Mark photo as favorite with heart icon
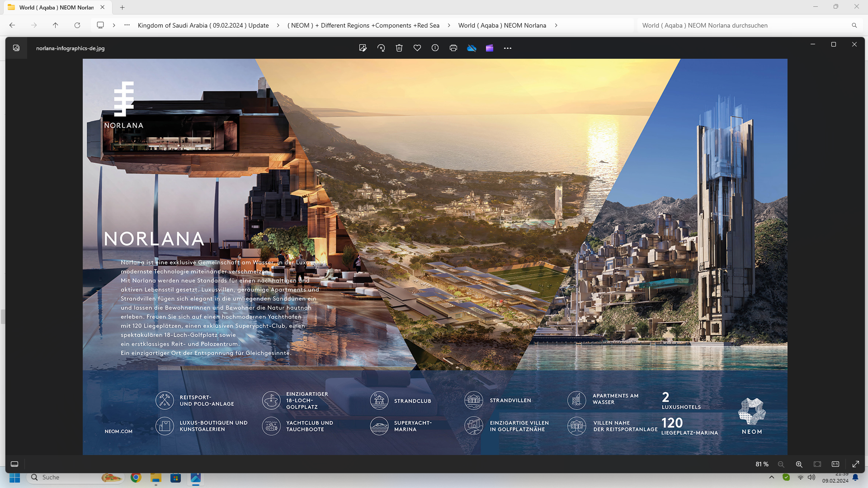The height and width of the screenshot is (488, 868). point(417,48)
